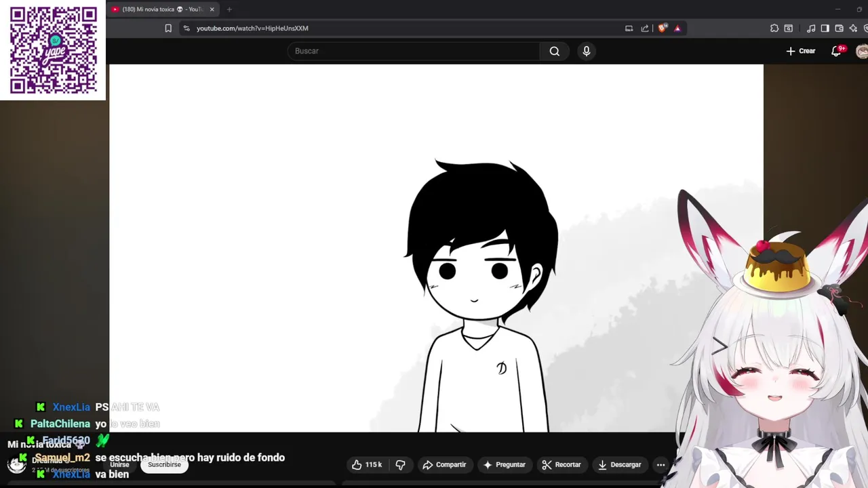This screenshot has height=488, width=868.
Task: Click the Yape QR code image
Action: [53, 50]
